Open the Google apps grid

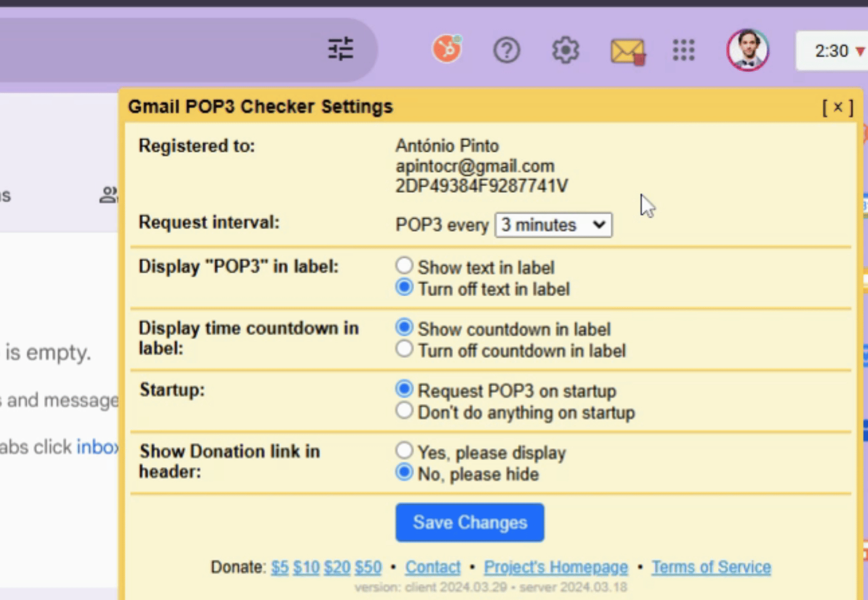pyautogui.click(x=683, y=50)
